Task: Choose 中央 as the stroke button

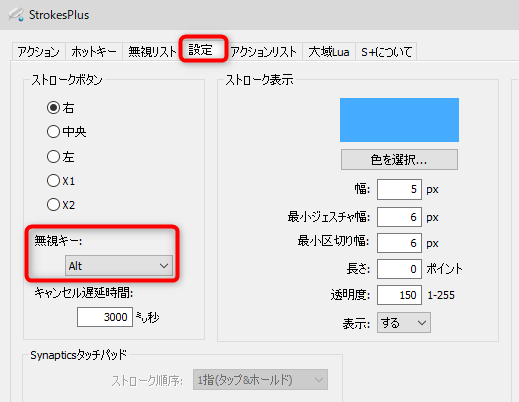Action: (x=66, y=132)
